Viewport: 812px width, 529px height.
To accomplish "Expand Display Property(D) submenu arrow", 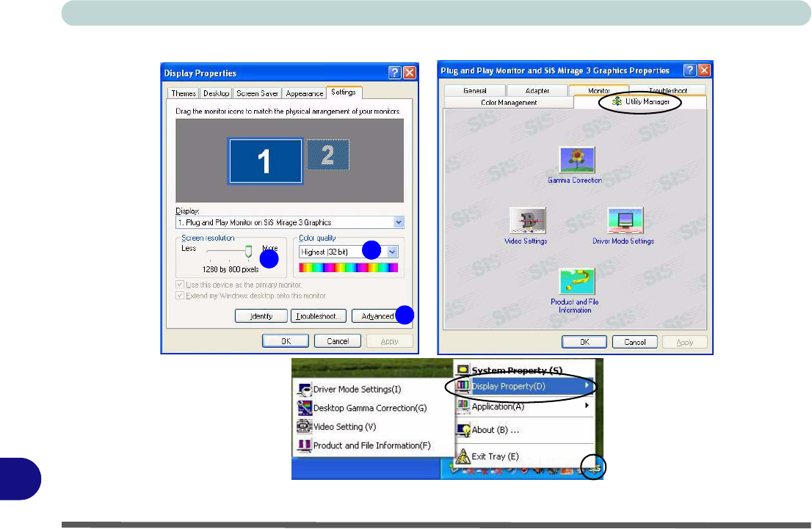I will point(587,386).
